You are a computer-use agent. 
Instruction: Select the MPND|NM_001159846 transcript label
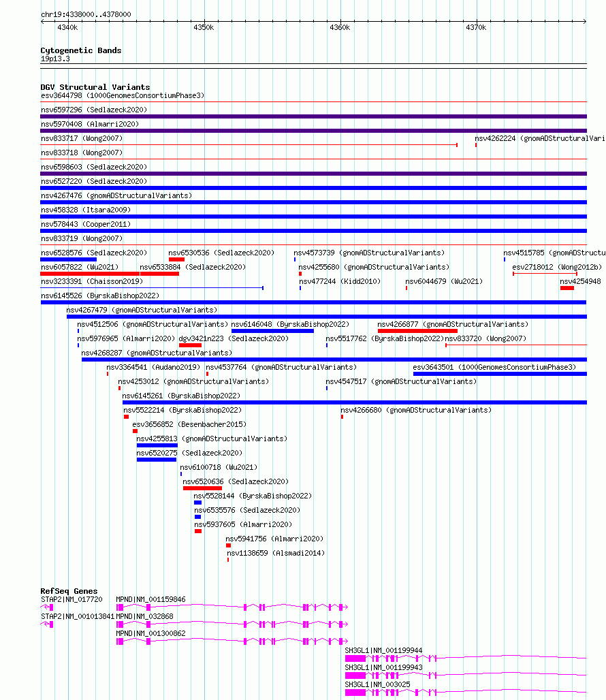(x=150, y=599)
